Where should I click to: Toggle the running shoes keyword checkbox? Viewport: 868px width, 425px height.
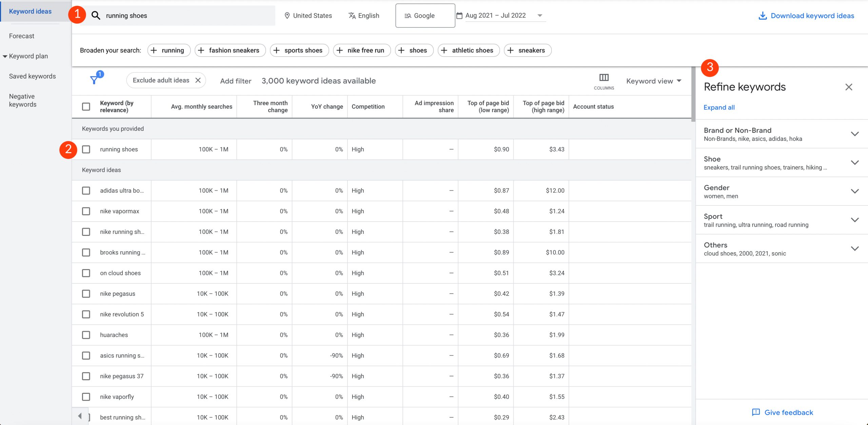click(86, 149)
